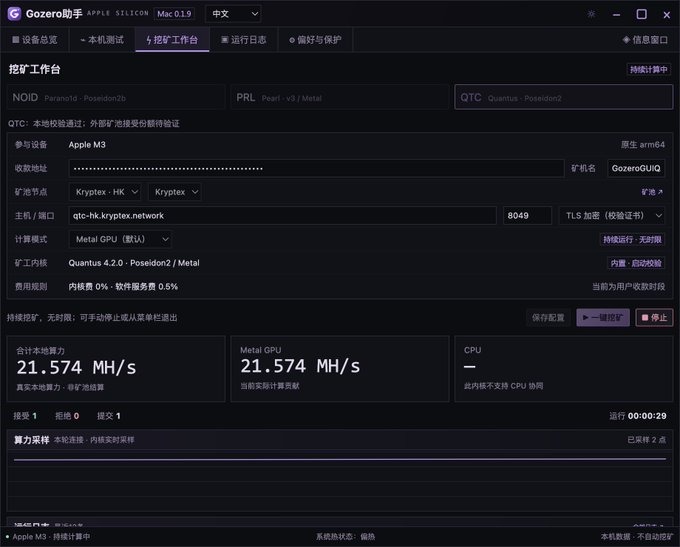Open the 偏好与保护 tab
This screenshot has height=547, width=680.
click(x=315, y=40)
